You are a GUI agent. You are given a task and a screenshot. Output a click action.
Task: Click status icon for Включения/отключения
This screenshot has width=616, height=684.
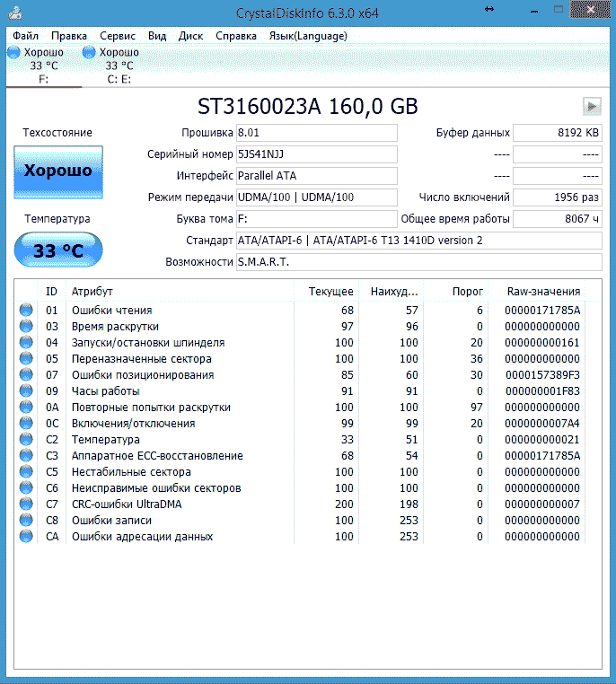pyautogui.click(x=26, y=423)
